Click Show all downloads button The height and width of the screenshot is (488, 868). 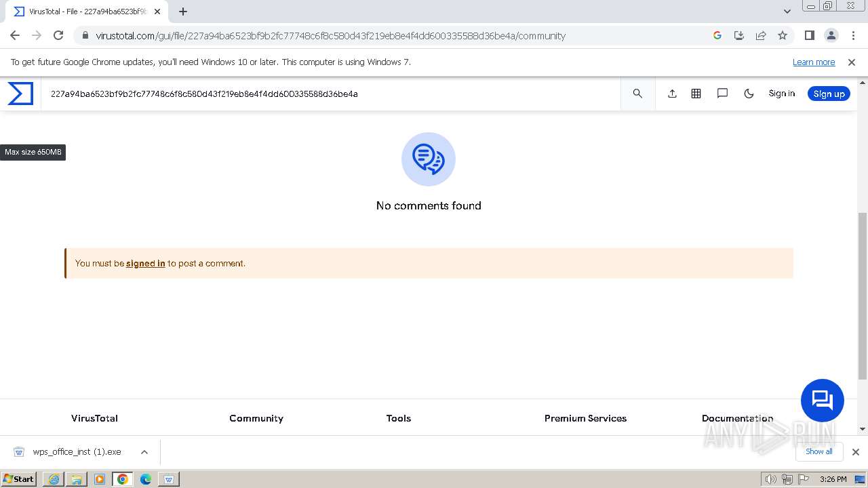(x=818, y=451)
